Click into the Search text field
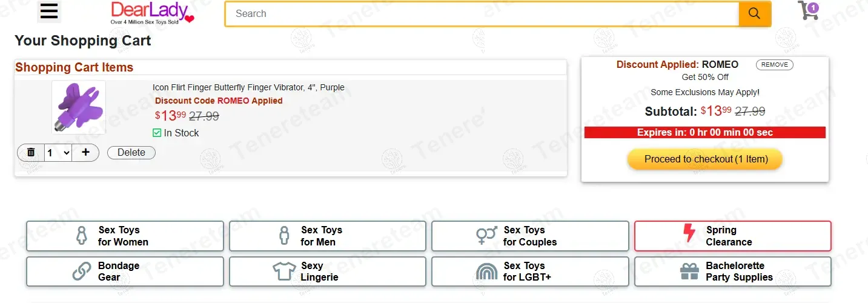The width and height of the screenshot is (868, 303). [482, 14]
